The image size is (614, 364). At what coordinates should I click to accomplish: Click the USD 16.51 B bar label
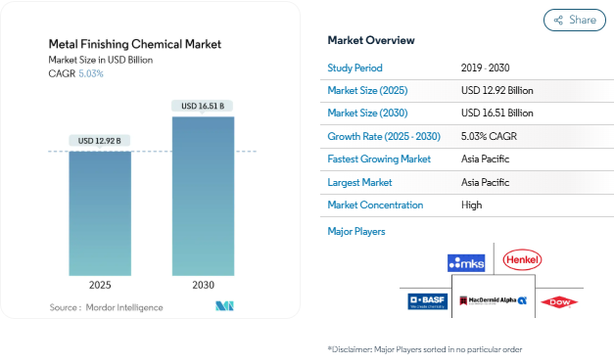point(203,106)
